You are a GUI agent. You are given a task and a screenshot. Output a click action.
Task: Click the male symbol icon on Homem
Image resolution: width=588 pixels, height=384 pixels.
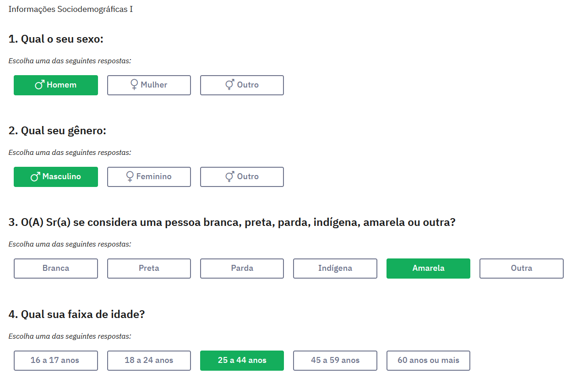[x=40, y=85]
